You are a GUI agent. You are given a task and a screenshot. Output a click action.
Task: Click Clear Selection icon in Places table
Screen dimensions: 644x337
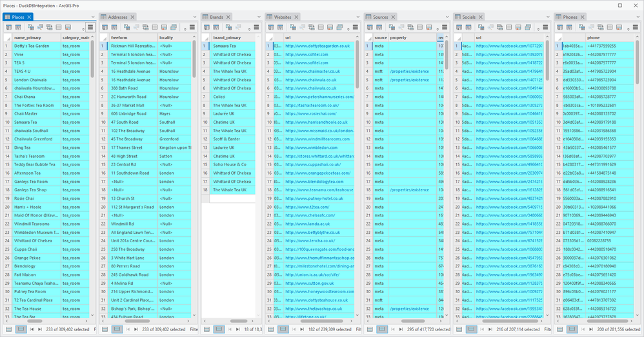59,27
